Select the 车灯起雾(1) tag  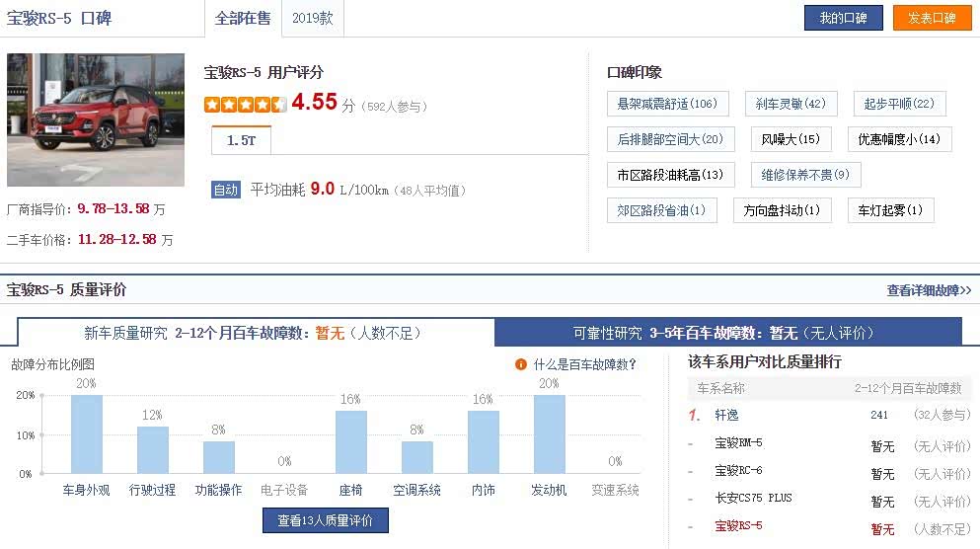[x=890, y=210]
